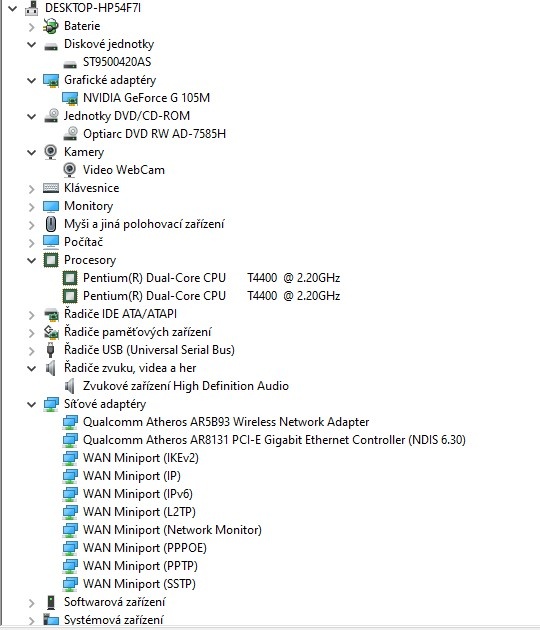Select the Video WebCam device
540x630 pixels.
point(124,170)
